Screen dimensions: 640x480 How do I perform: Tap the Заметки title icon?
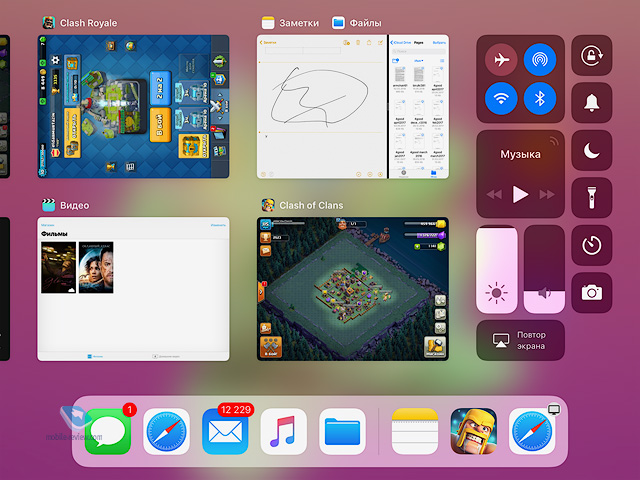point(268,23)
